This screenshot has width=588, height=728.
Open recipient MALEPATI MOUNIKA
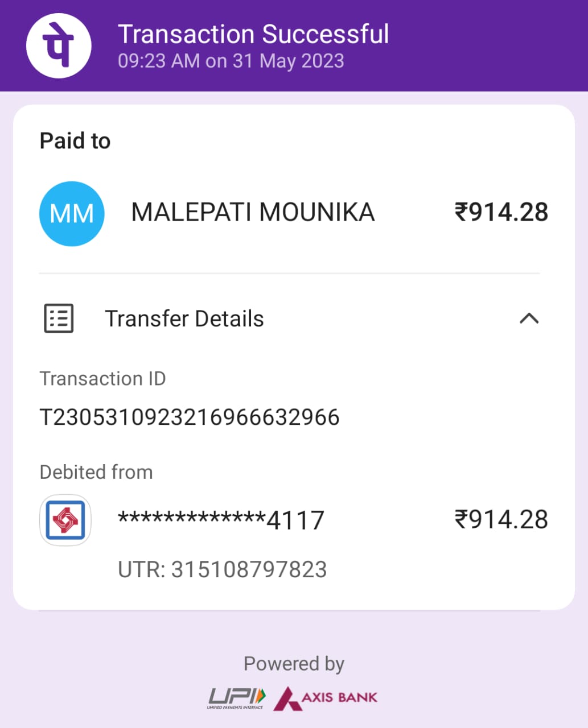click(253, 213)
